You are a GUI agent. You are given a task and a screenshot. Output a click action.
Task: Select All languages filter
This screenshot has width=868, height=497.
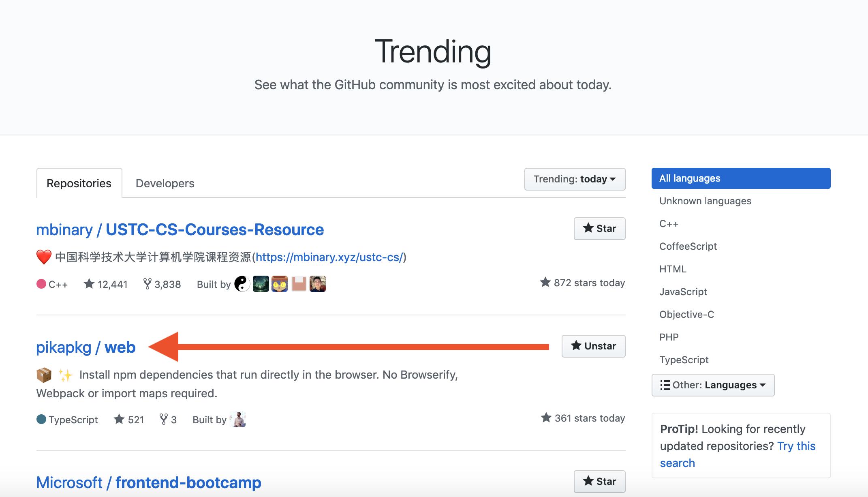coord(741,178)
